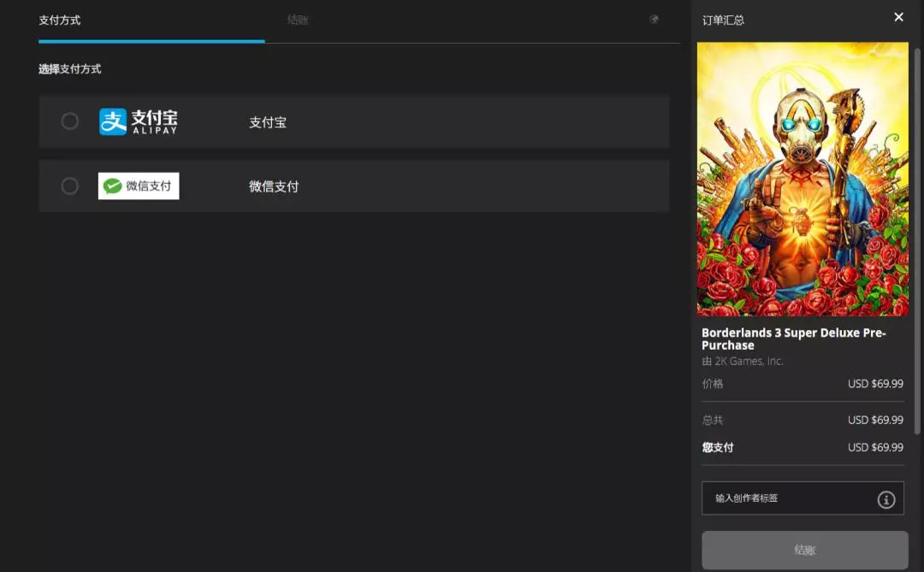Click the 您支付 total price row

point(803,447)
